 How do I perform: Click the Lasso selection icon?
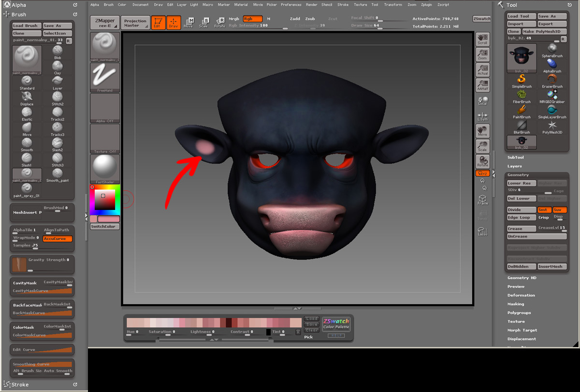point(482,231)
